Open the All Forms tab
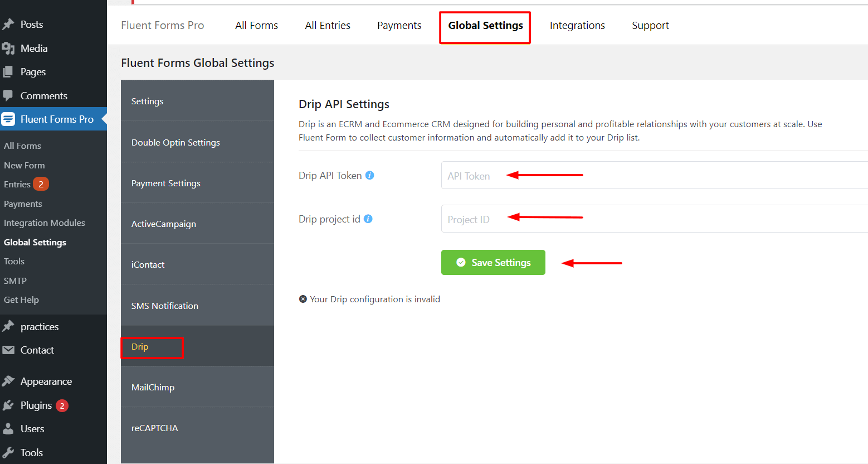This screenshot has height=464, width=868. [x=256, y=26]
